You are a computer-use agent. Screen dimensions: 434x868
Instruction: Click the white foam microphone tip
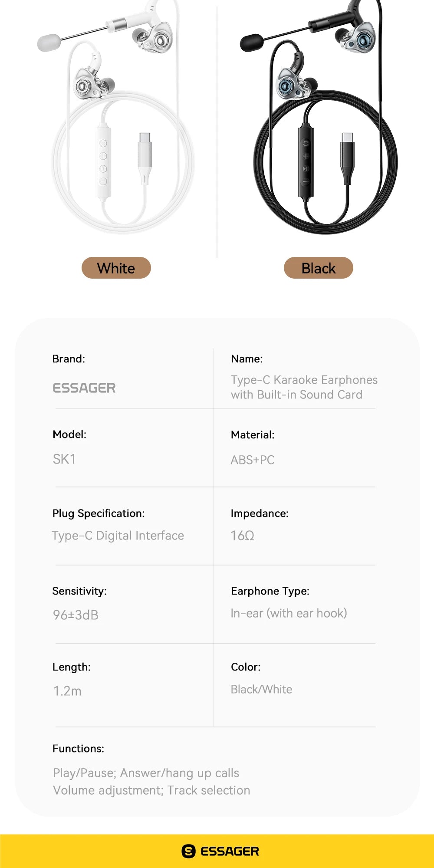[49, 43]
